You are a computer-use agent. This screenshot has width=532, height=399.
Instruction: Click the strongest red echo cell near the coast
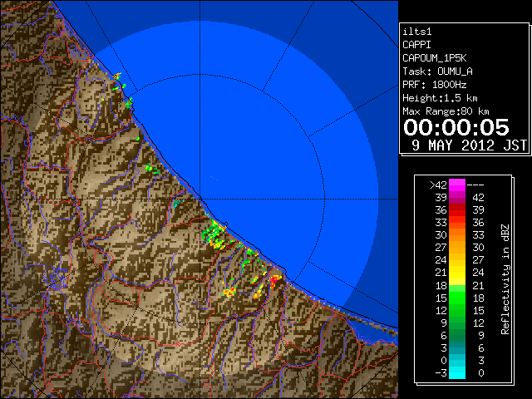click(x=273, y=280)
